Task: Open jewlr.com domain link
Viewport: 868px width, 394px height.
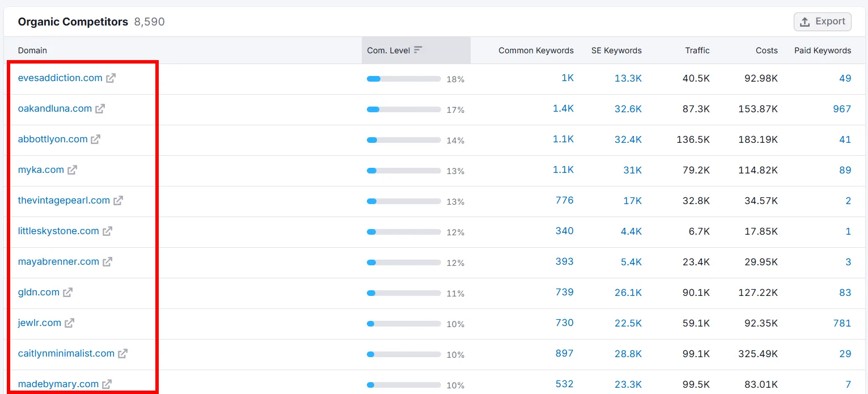Action: 40,323
